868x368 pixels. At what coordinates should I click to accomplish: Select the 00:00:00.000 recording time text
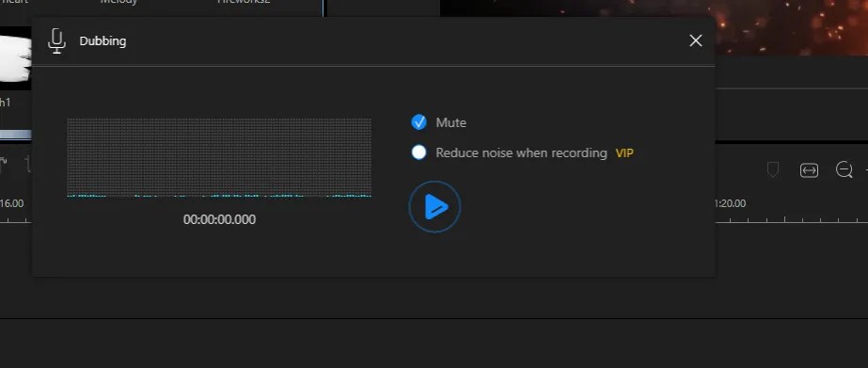pos(219,219)
